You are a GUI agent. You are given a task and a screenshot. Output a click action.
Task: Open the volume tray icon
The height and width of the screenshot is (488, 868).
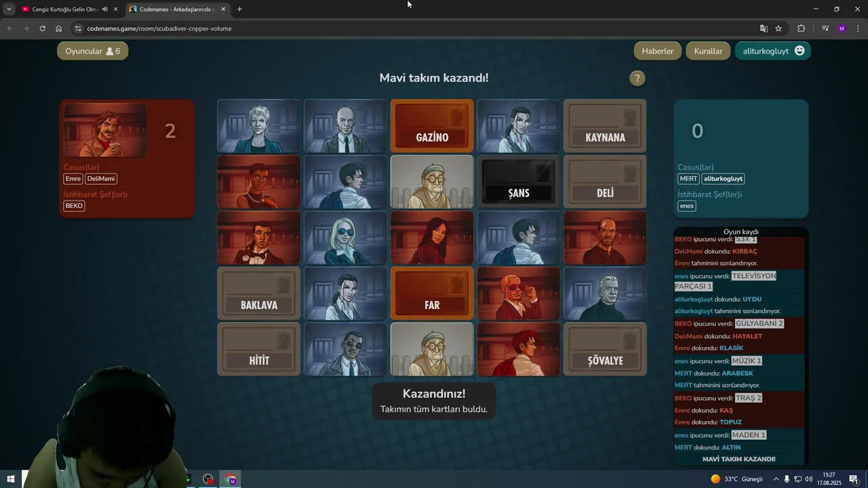coord(808,479)
